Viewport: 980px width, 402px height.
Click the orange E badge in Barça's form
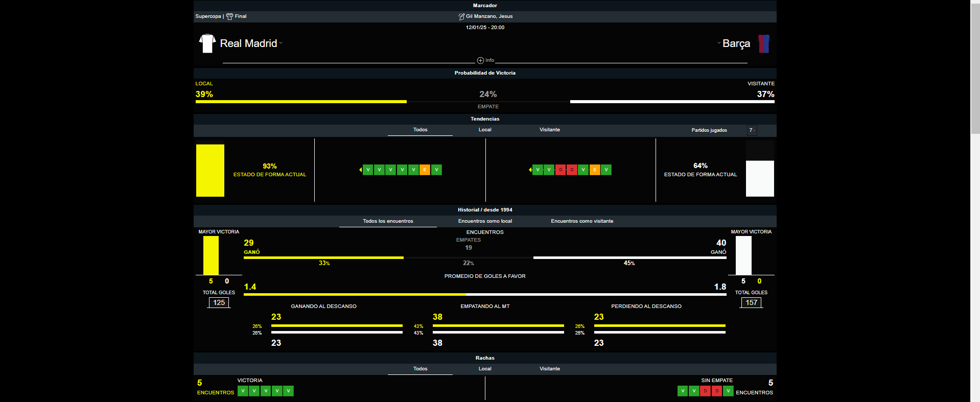click(x=595, y=170)
